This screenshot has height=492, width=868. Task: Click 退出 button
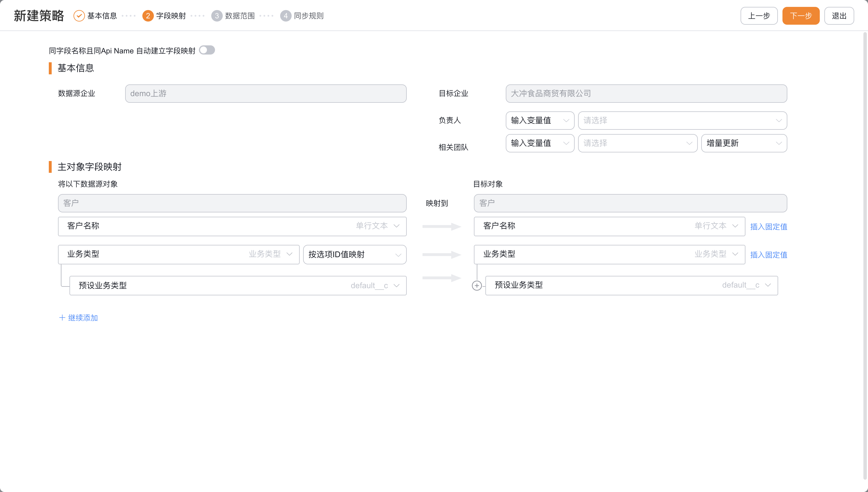coord(839,16)
